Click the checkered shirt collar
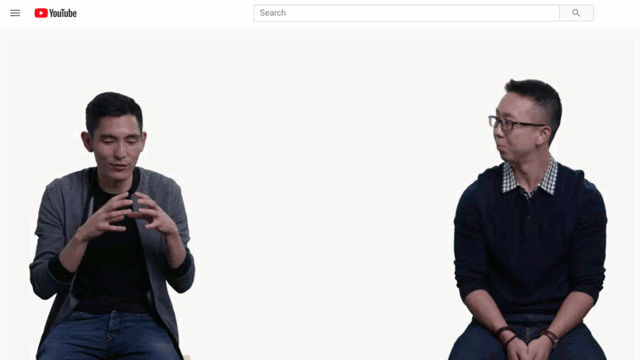Image resolution: width=640 pixels, height=360 pixels. 531,178
